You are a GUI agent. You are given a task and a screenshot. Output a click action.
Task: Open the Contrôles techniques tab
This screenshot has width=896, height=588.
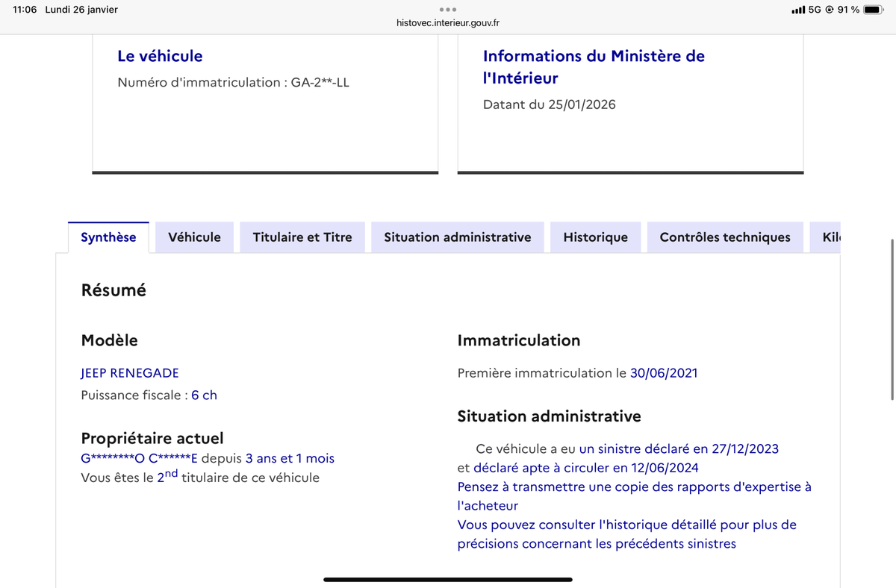pyautogui.click(x=724, y=237)
